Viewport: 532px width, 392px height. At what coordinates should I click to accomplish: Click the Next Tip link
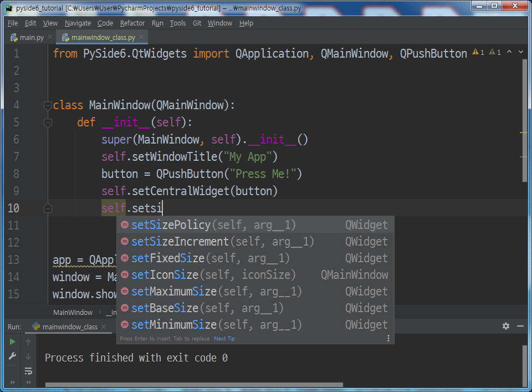click(x=224, y=338)
